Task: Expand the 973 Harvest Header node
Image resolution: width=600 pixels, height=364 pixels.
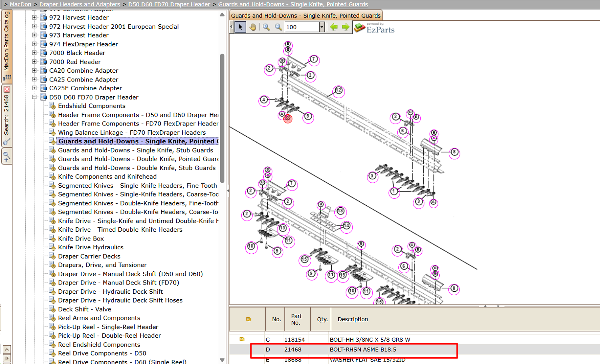Action: (34, 35)
